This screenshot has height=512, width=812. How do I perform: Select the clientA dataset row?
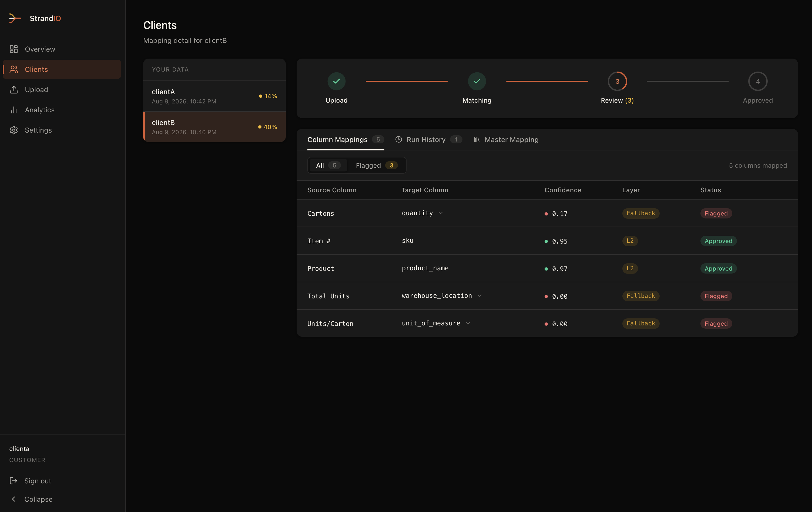(x=214, y=96)
